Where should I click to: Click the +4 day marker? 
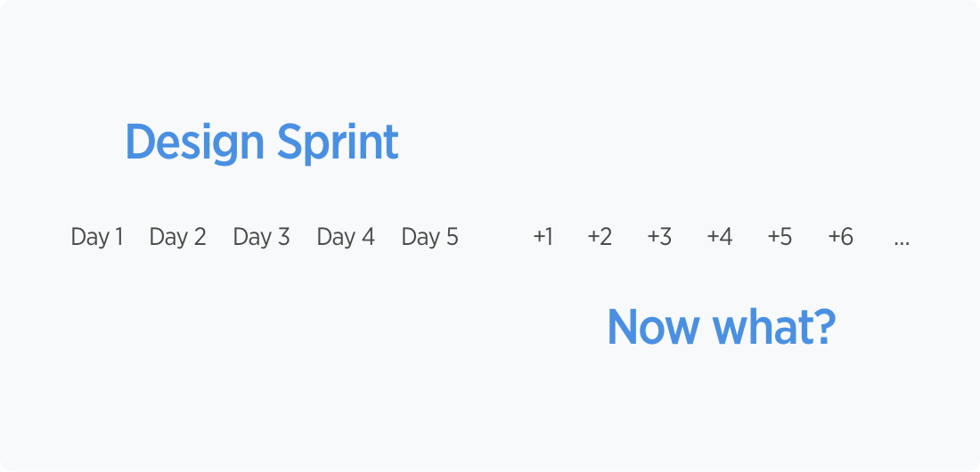(719, 237)
